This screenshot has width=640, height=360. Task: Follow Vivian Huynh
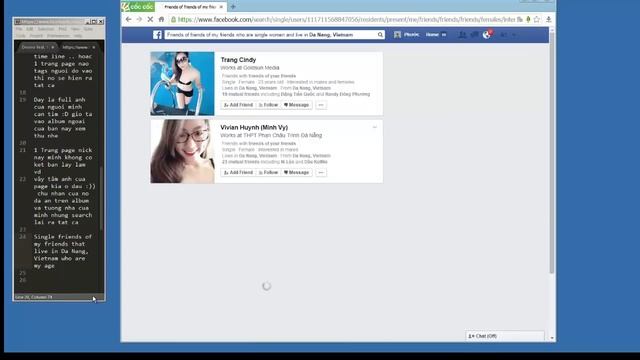[268, 173]
